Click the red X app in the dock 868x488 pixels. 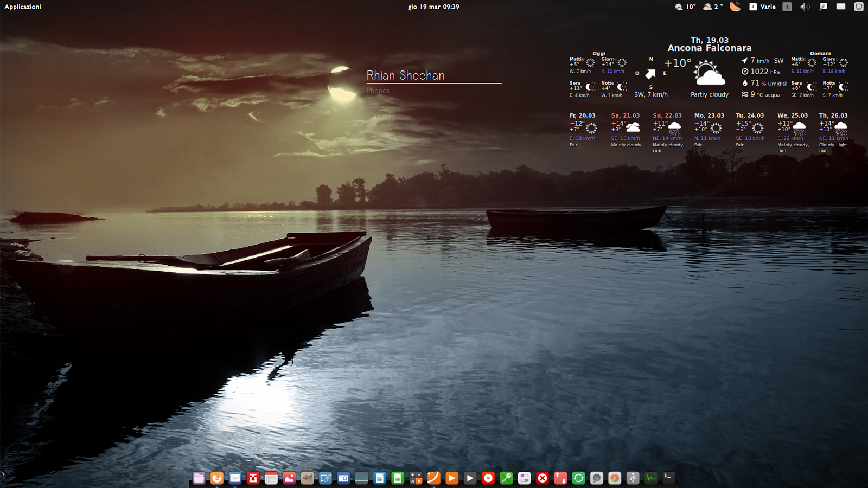(542, 478)
